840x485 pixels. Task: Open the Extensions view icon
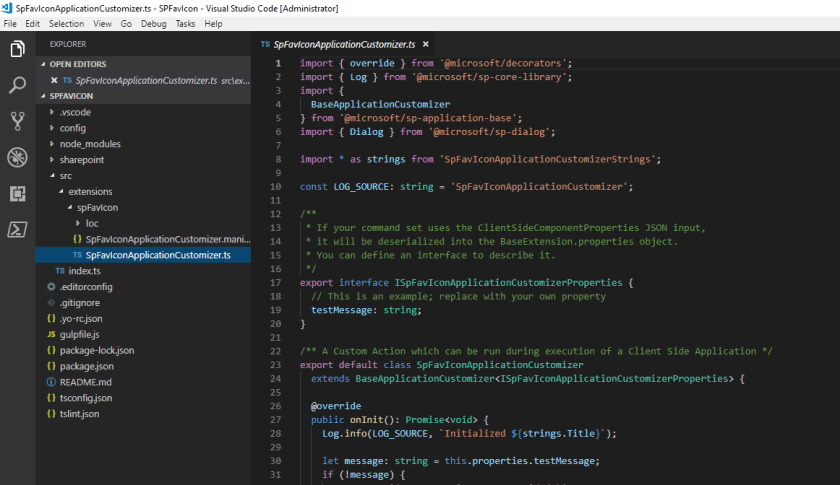click(x=17, y=193)
